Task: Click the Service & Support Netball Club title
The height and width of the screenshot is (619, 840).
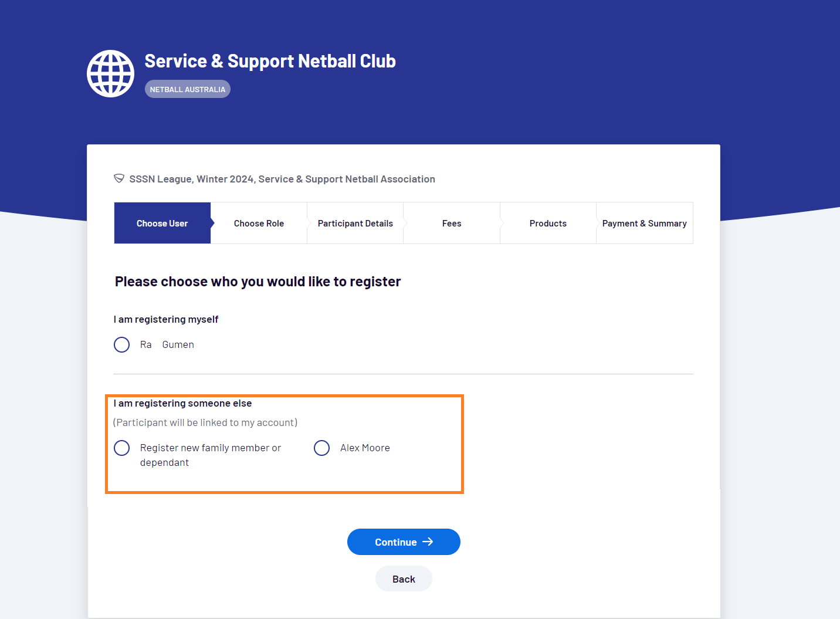Action: tap(270, 61)
